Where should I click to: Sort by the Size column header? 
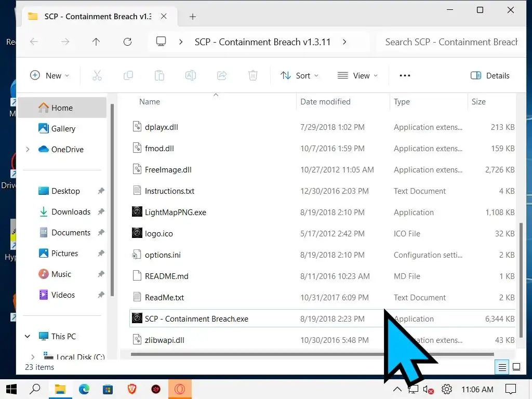[478, 101]
